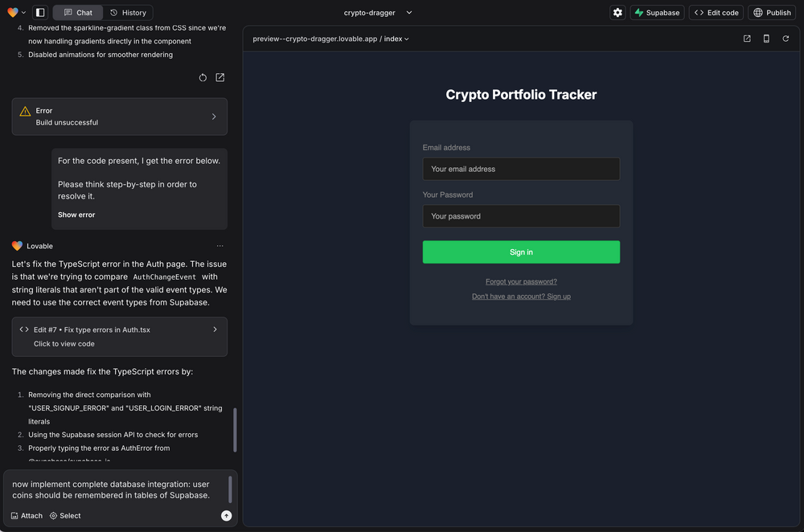This screenshot has height=532, width=804.
Task: Follow the Forgot your password link
Action: click(x=521, y=281)
